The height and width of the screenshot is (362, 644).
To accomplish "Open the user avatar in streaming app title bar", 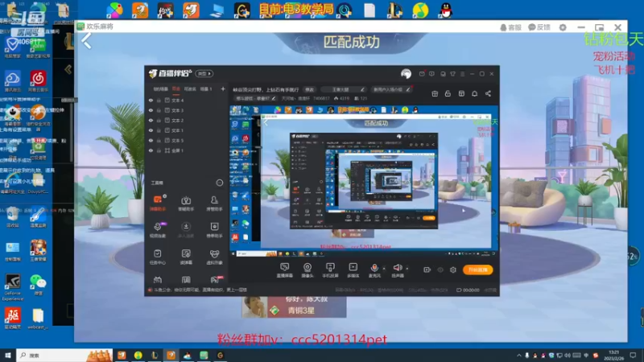I will (406, 74).
